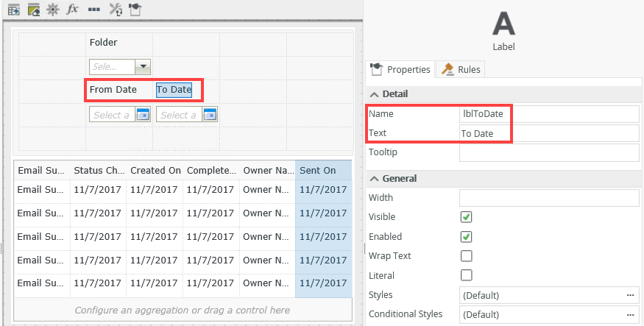Image resolution: width=644 pixels, height=326 pixels.
Task: Open the Folder dropdown arrow
Action: (x=143, y=66)
